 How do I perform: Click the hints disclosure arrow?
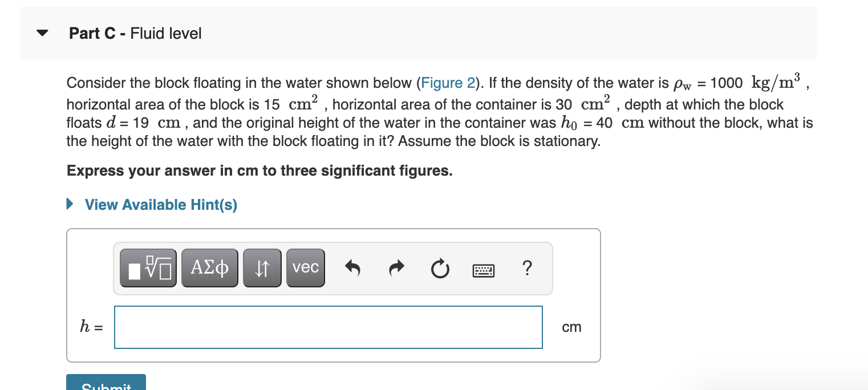coord(70,205)
